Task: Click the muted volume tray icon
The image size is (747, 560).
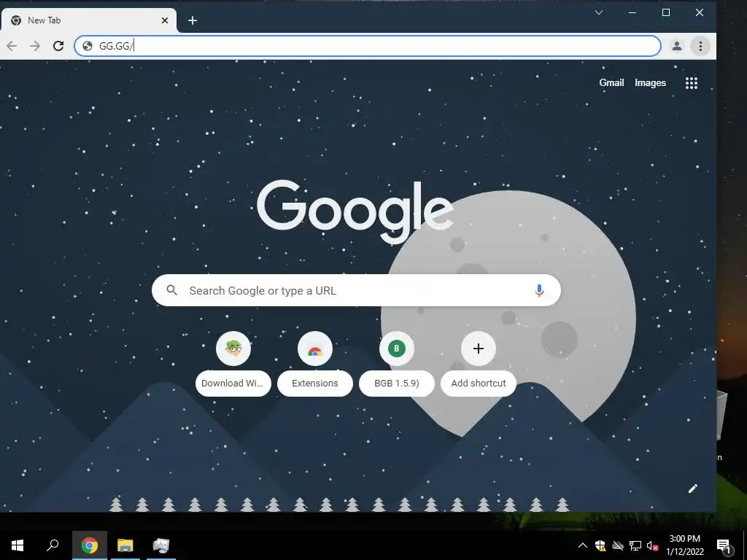Action: coord(652,545)
